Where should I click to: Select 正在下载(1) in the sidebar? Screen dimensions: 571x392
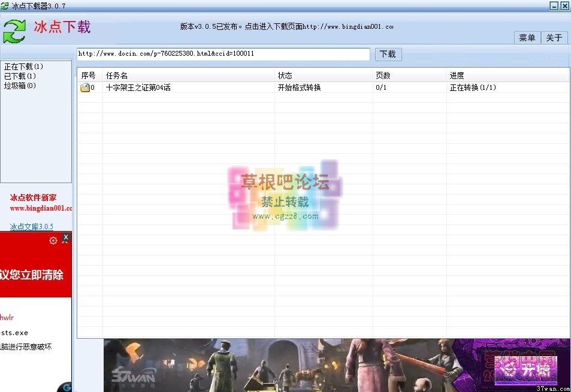(24, 66)
